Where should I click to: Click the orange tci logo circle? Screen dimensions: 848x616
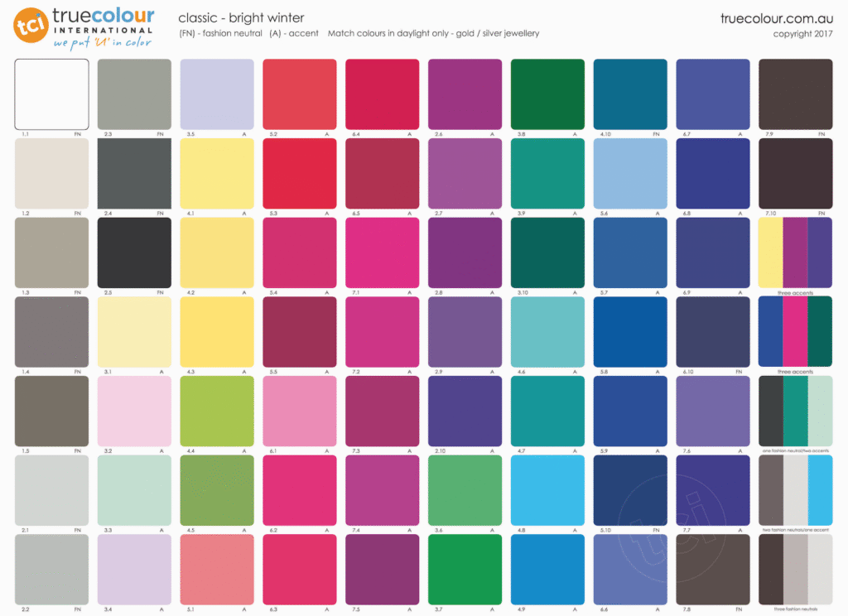click(31, 26)
